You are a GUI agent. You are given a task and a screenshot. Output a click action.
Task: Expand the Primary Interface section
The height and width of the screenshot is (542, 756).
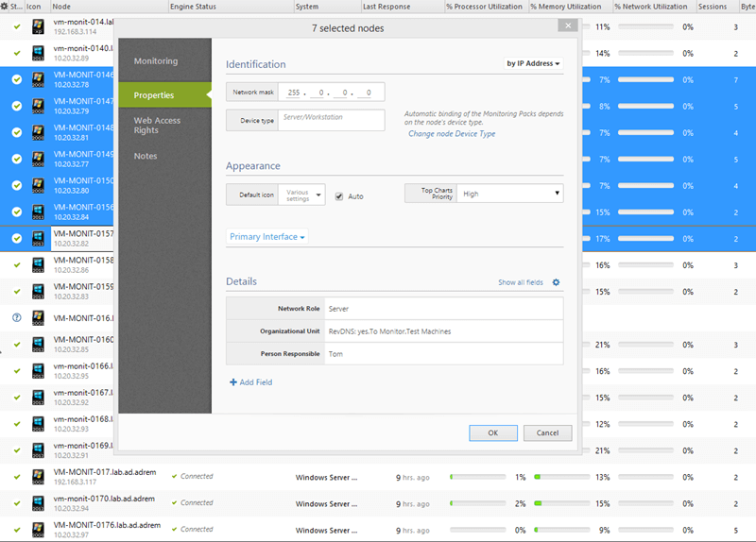[x=267, y=237]
